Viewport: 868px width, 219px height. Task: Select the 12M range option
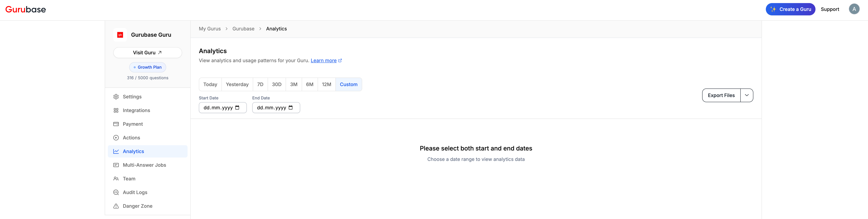pos(326,84)
